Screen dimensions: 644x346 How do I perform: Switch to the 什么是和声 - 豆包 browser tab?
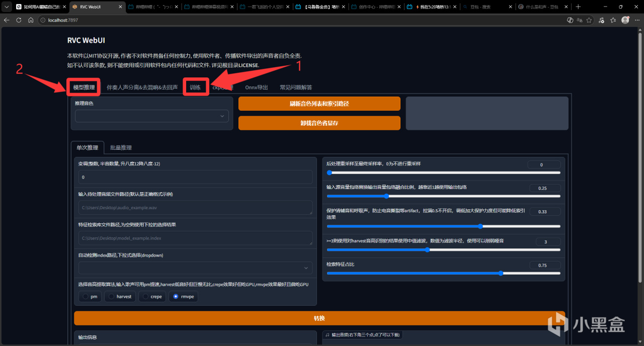(x=542, y=7)
